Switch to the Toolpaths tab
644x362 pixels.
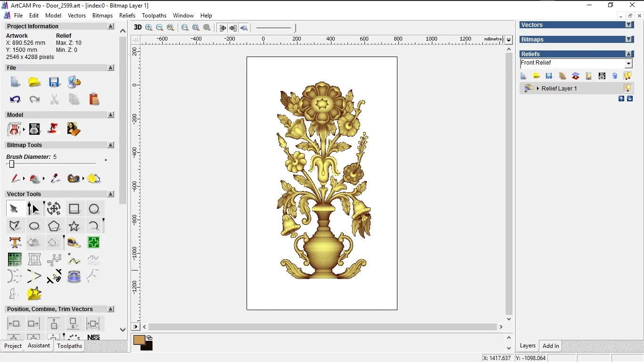tap(69, 346)
